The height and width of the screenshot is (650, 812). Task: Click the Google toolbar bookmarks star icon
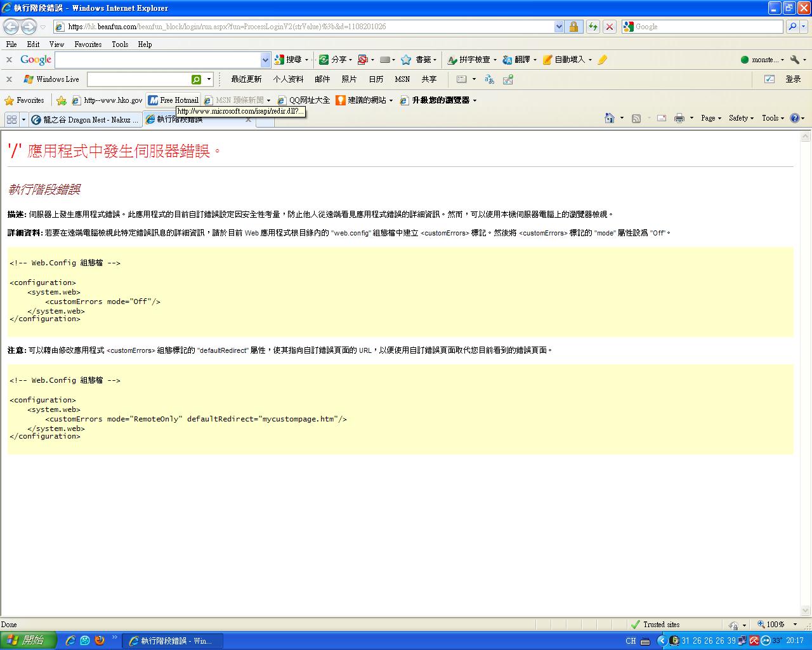point(406,60)
